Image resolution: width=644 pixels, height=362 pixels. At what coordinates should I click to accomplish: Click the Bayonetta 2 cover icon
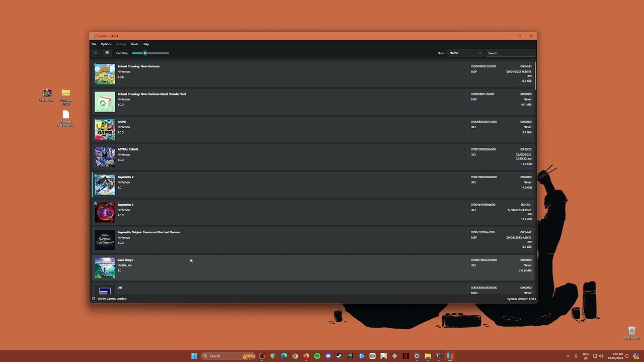coord(105,185)
